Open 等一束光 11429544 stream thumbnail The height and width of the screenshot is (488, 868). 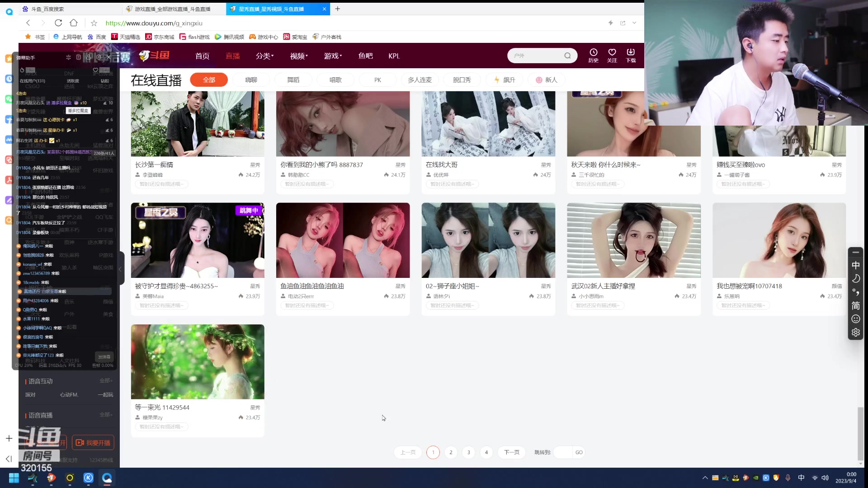[x=198, y=361]
